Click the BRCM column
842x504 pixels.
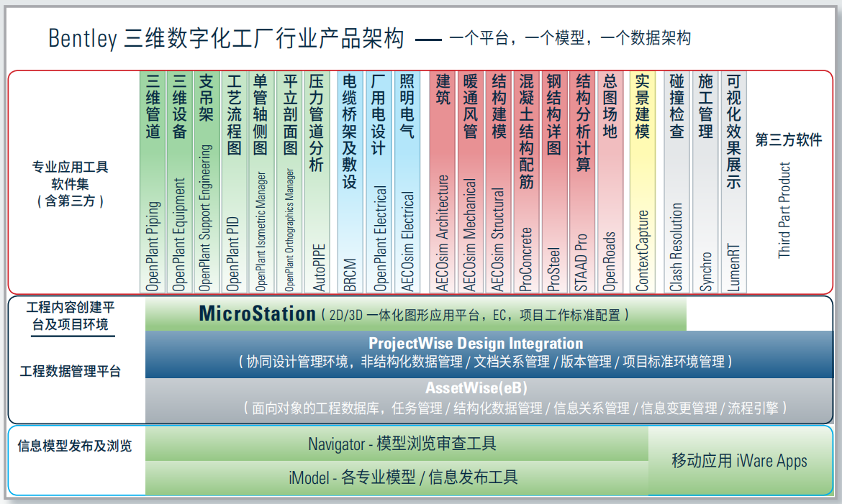tap(350, 182)
